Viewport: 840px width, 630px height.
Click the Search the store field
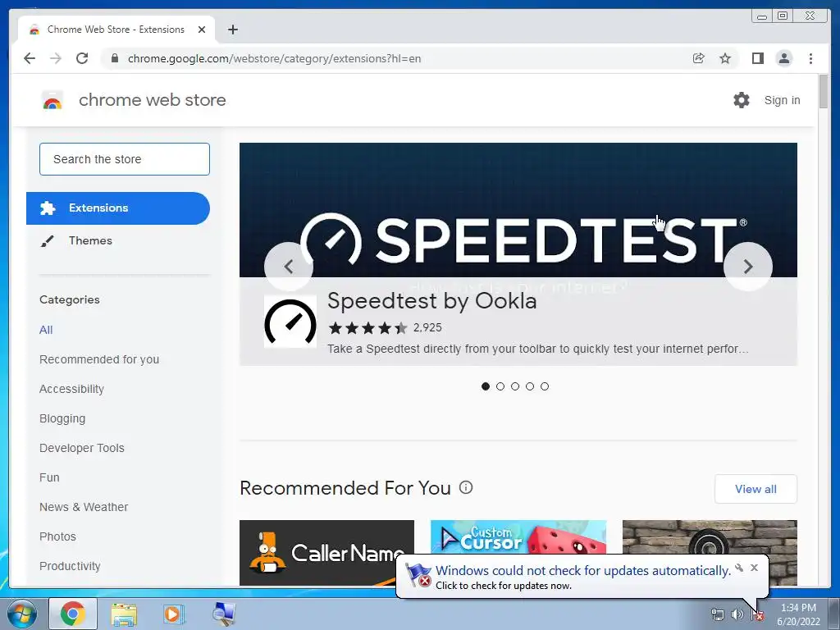point(125,159)
